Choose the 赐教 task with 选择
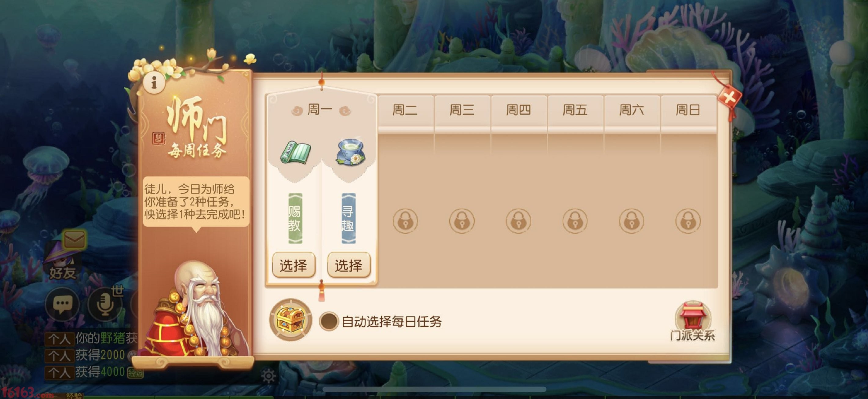868x399 pixels. (294, 265)
